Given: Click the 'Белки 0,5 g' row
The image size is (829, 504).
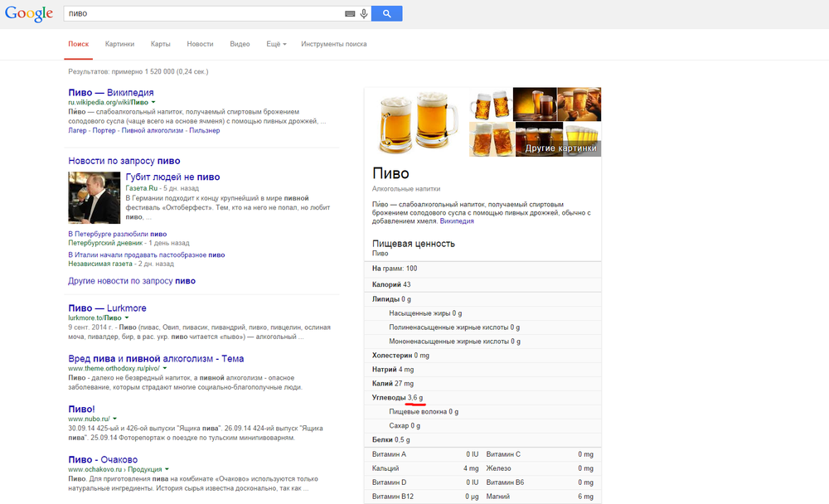Looking at the screenshot, I should tap(482, 440).
